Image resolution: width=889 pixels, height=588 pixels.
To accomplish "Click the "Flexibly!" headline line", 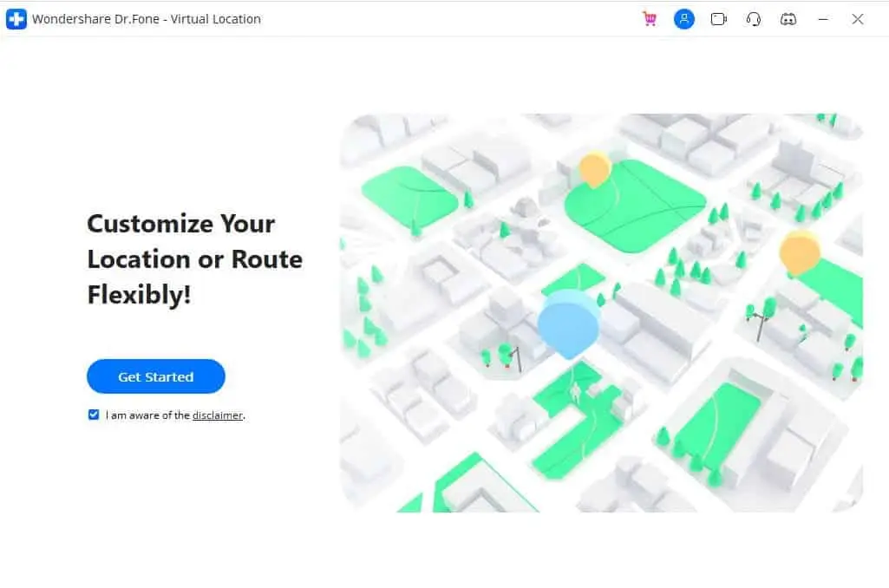I will (139, 295).
